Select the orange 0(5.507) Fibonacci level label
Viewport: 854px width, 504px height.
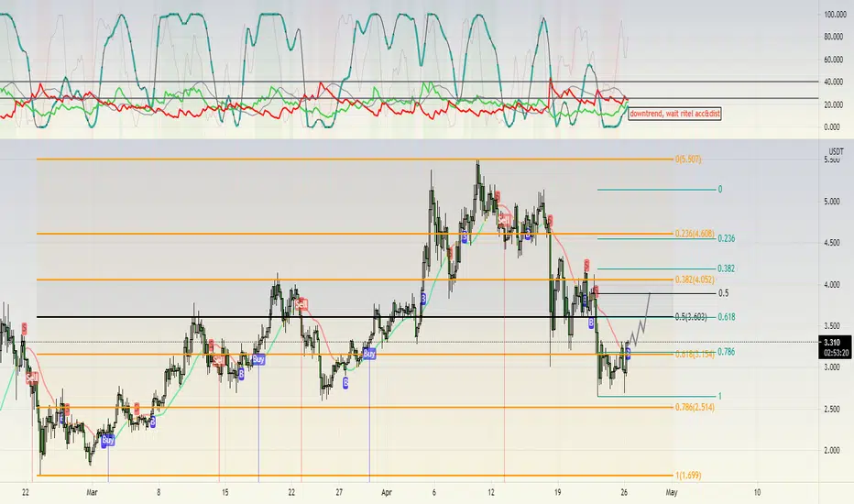click(x=688, y=159)
